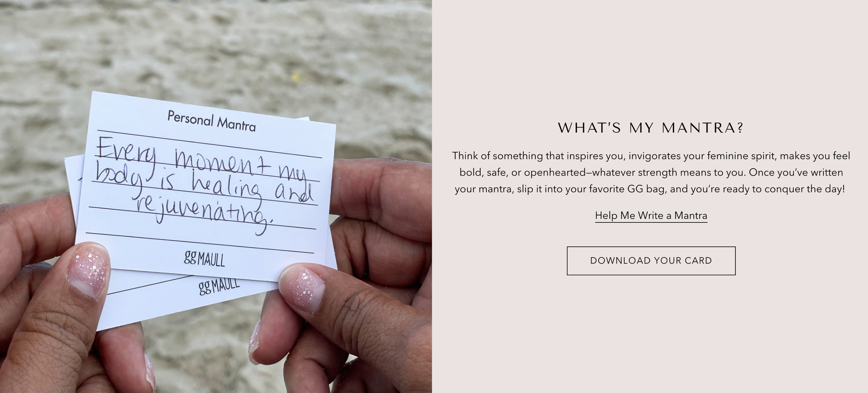Click the glittery left thumbnail
The image size is (868, 393).
click(89, 270)
